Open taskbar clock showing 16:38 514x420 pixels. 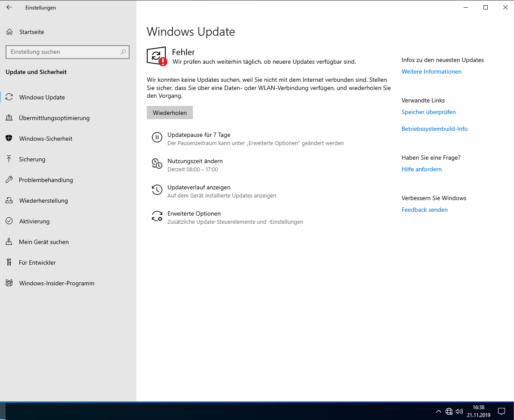pyautogui.click(x=479, y=411)
